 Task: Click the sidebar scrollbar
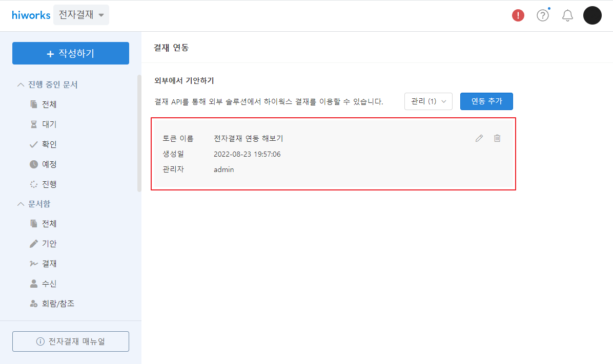[x=139, y=133]
